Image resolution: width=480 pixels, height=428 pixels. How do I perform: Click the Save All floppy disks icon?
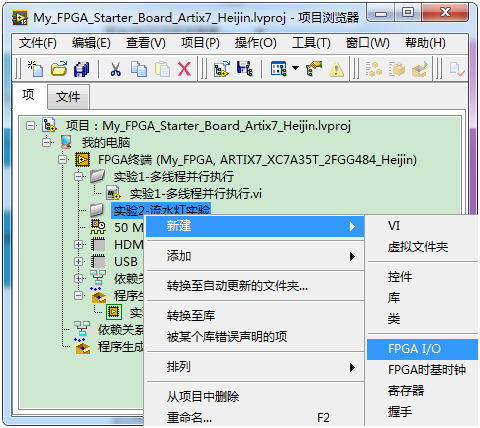[x=81, y=69]
